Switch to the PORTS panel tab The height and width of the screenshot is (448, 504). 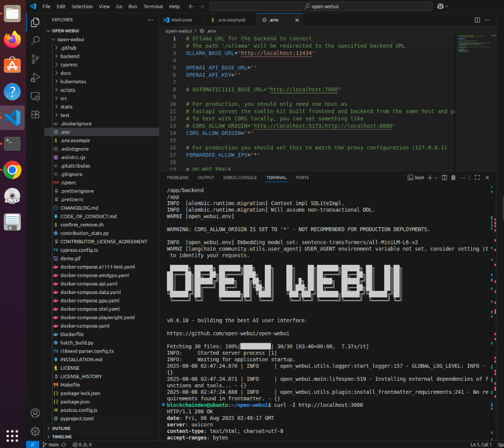(302, 178)
